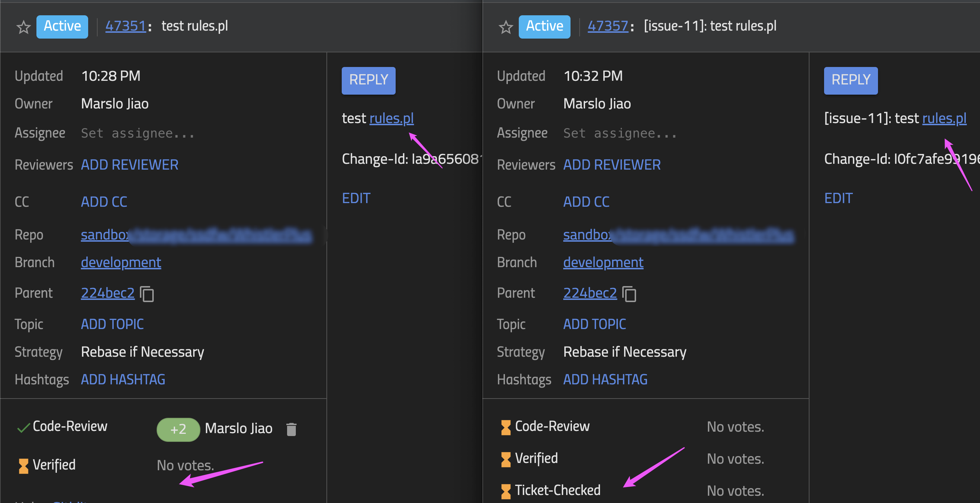Delete Marslo Jiao's +2 vote with trash icon
This screenshot has width=980, height=503.
(291, 429)
